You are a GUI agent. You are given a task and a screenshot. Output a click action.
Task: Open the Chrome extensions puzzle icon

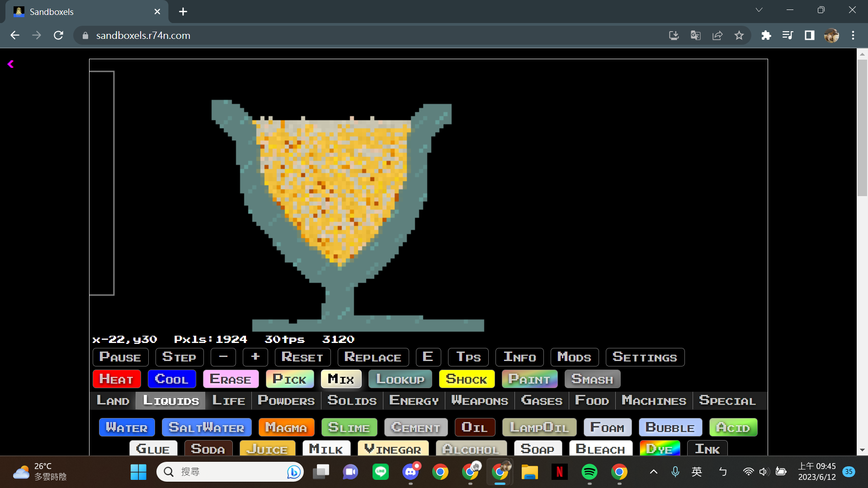pyautogui.click(x=766, y=35)
